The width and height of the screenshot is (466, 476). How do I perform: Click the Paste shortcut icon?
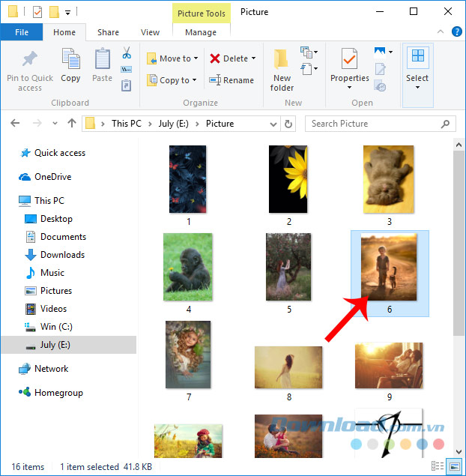pyautogui.click(x=126, y=85)
